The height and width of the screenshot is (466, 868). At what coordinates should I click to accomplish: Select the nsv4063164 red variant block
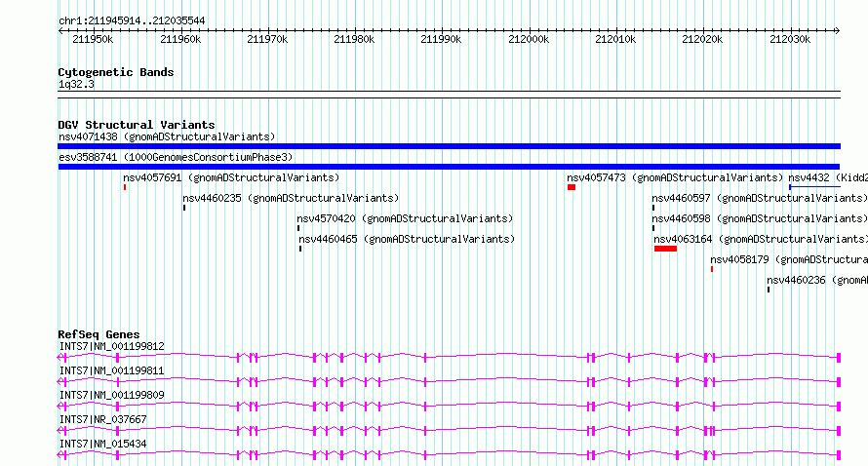(665, 249)
